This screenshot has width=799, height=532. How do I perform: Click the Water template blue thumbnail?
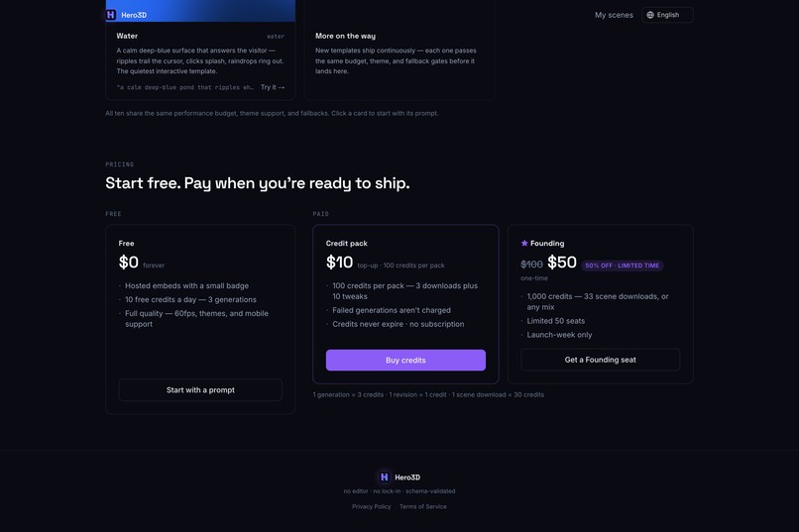(x=200, y=11)
